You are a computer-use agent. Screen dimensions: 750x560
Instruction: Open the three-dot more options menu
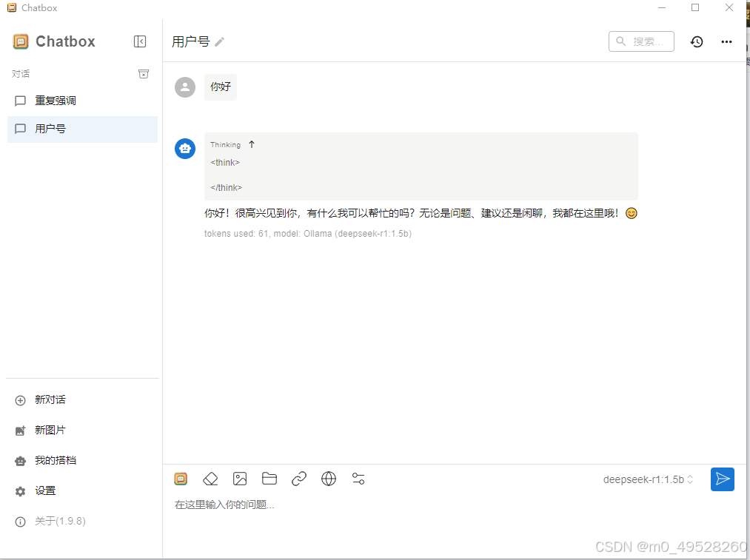tap(726, 41)
